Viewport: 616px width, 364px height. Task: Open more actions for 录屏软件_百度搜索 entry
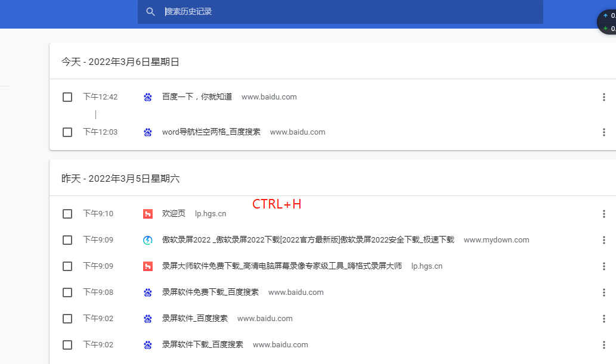(x=604, y=319)
